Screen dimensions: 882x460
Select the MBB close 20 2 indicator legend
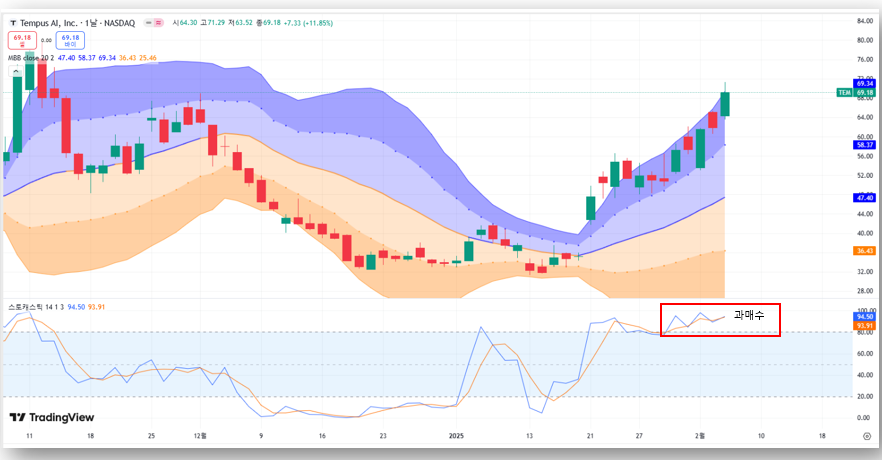(x=31, y=58)
